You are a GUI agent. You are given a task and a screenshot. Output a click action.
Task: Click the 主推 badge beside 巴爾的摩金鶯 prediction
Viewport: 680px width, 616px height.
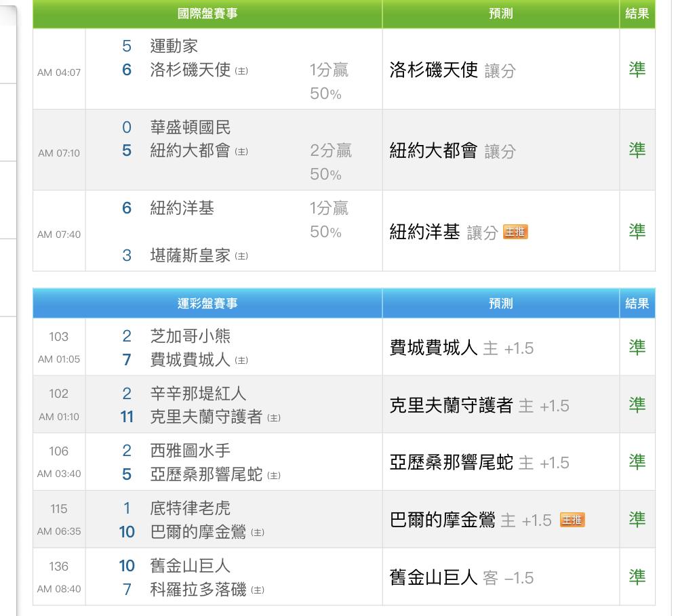[572, 520]
